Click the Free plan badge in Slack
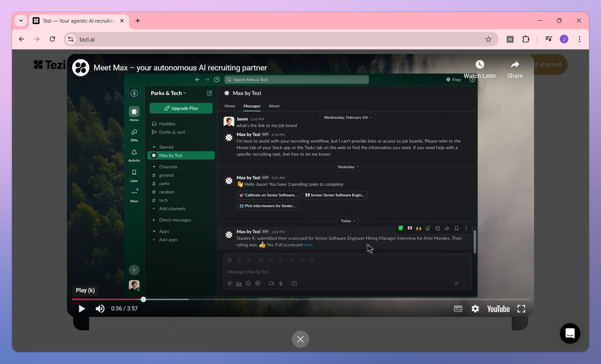Viewport: 601px width, 364px height. [453, 80]
